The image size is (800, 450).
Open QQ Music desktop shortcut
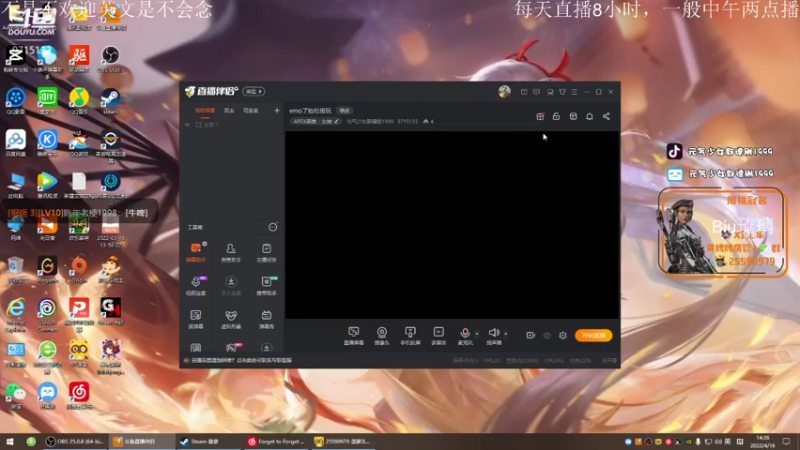point(79,101)
